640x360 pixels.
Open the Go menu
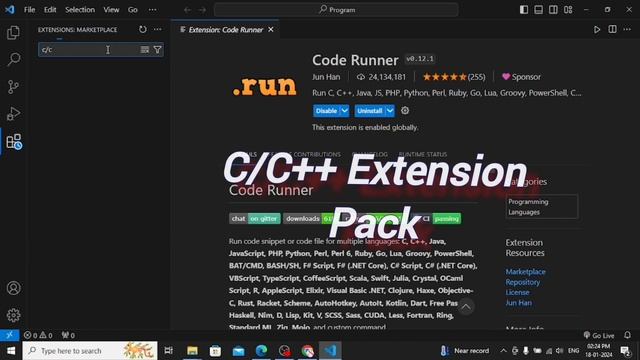coord(133,9)
